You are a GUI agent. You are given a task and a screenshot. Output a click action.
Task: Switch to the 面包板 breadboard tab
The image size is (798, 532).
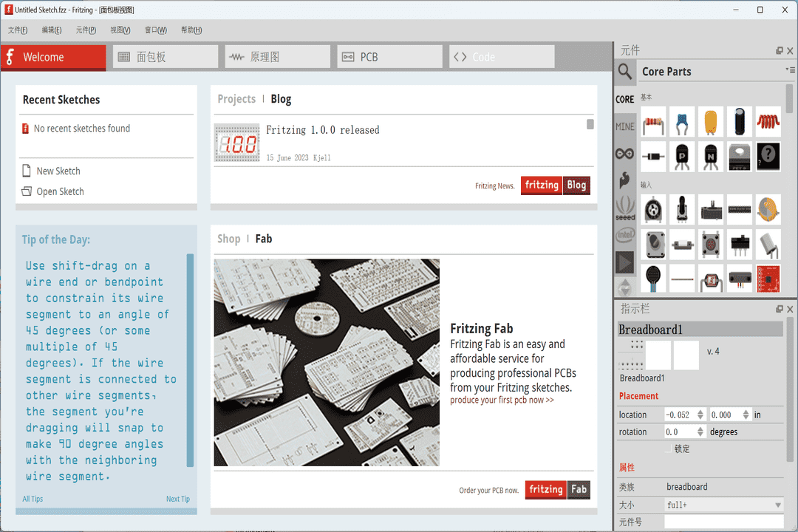coord(166,57)
